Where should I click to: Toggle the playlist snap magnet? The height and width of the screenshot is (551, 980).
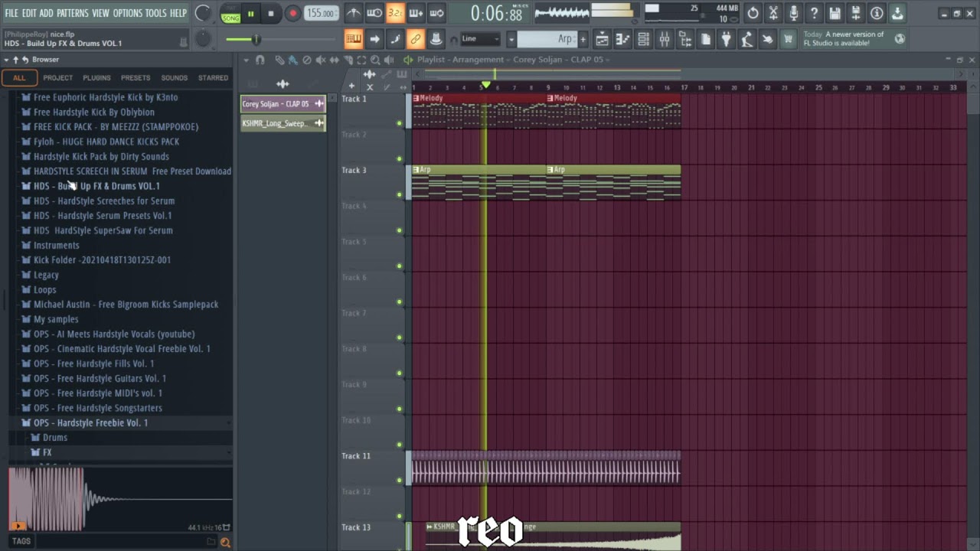coord(260,60)
